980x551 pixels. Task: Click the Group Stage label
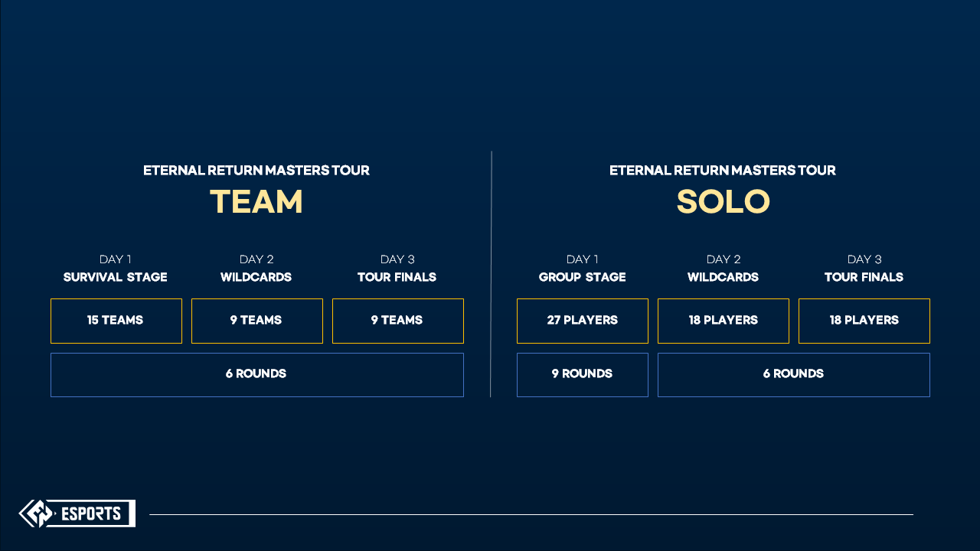pos(583,277)
